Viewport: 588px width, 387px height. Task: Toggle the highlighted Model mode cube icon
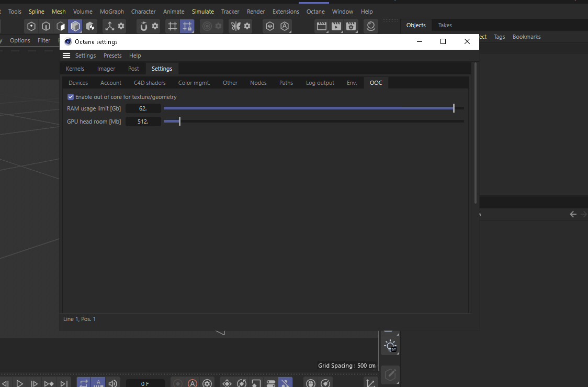[75, 26]
